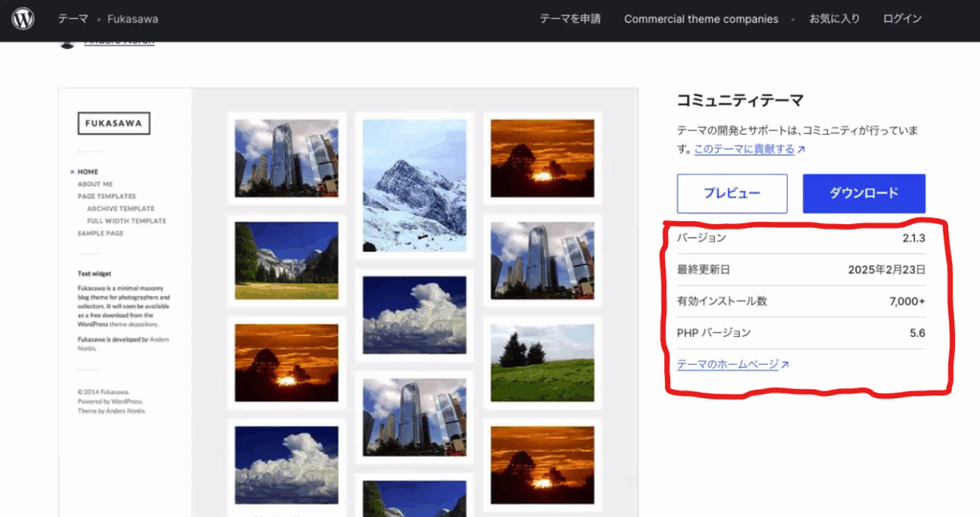The image size is (980, 517).
Task: Go to お気に入り in top navigation
Action: coord(834,19)
